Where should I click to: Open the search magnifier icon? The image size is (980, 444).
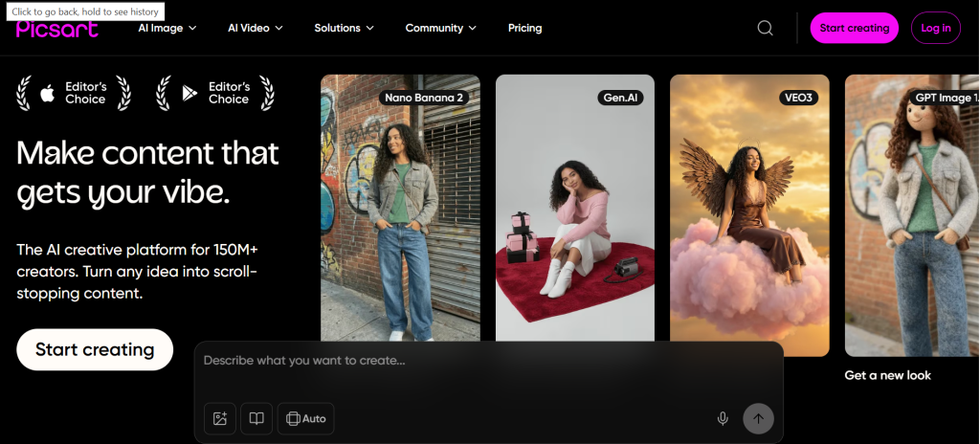(x=765, y=28)
